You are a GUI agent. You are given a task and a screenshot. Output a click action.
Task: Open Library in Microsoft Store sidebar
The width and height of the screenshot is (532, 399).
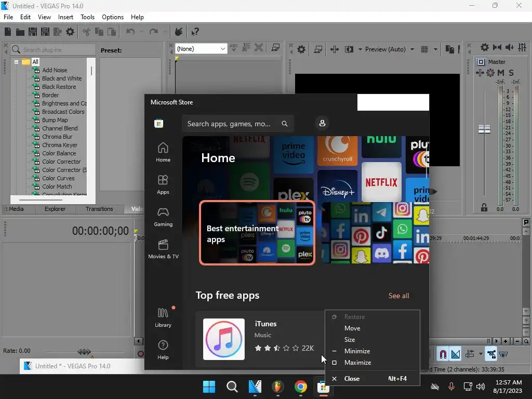click(163, 317)
